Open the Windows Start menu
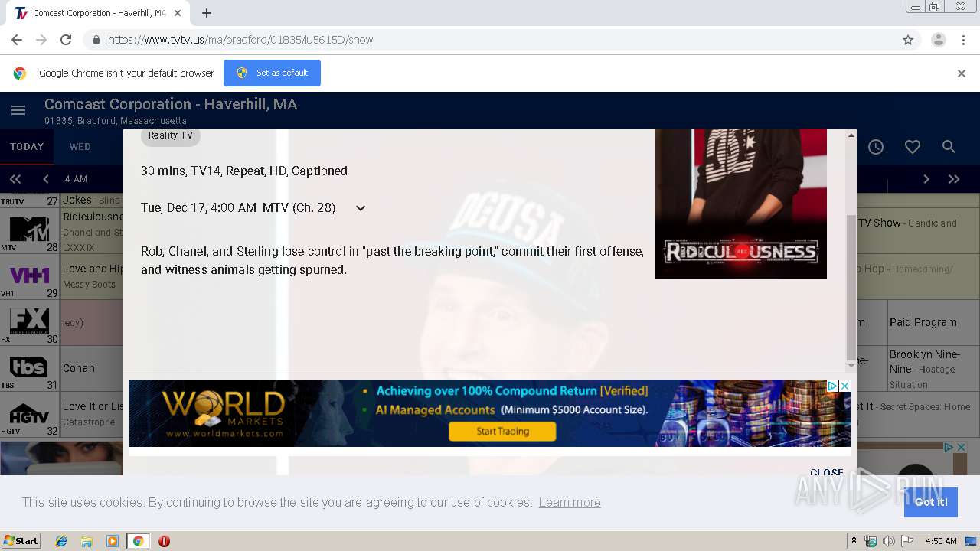 click(21, 540)
